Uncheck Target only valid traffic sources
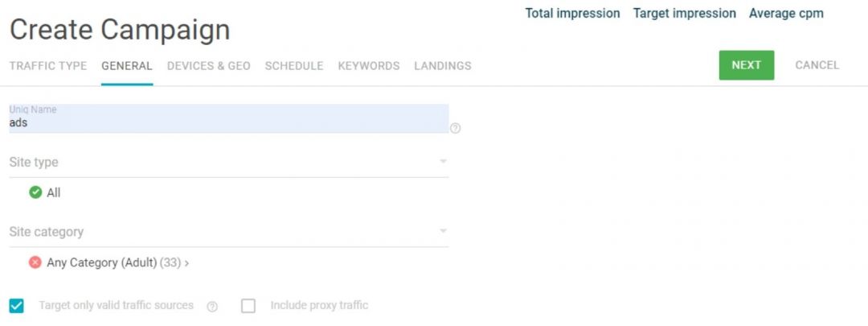 (17, 306)
